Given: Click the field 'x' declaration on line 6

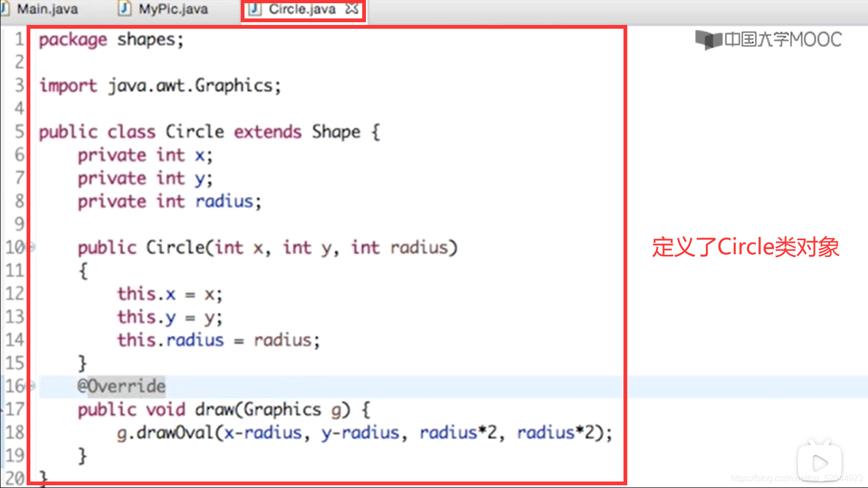Looking at the screenshot, I should [x=200, y=156].
